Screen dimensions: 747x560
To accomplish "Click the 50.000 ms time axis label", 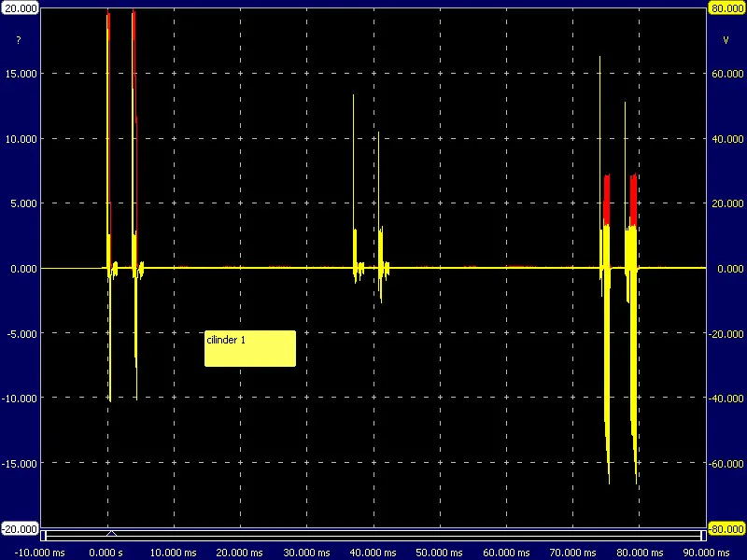I will [439, 553].
